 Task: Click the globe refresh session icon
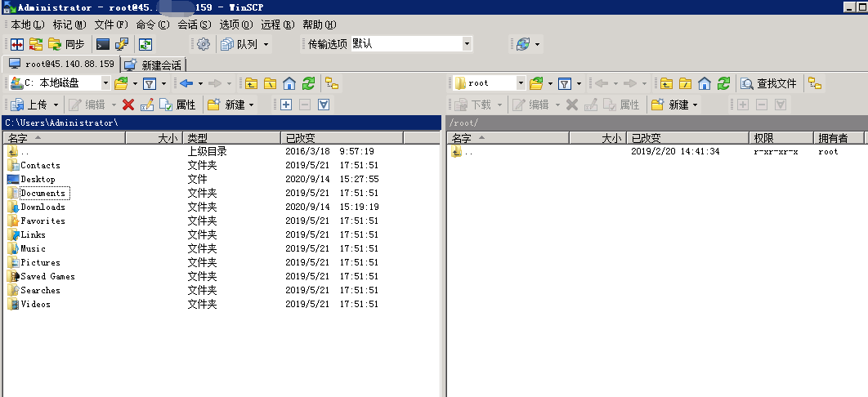click(523, 44)
